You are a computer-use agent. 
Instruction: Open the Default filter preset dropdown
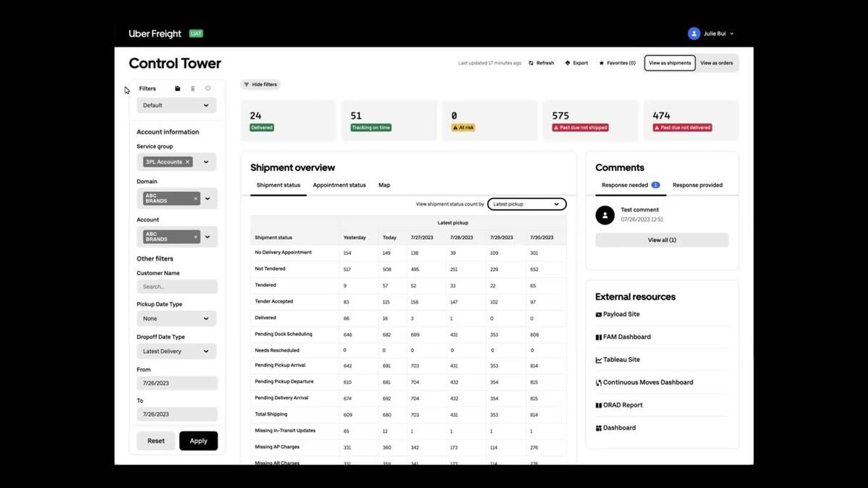point(176,106)
